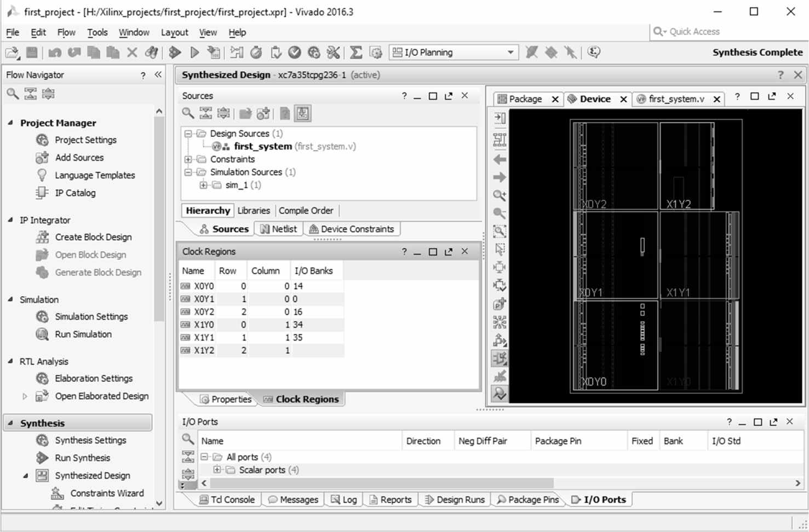Click the search icon in Flow Navigator
Image resolution: width=809 pixels, height=532 pixels.
12,94
